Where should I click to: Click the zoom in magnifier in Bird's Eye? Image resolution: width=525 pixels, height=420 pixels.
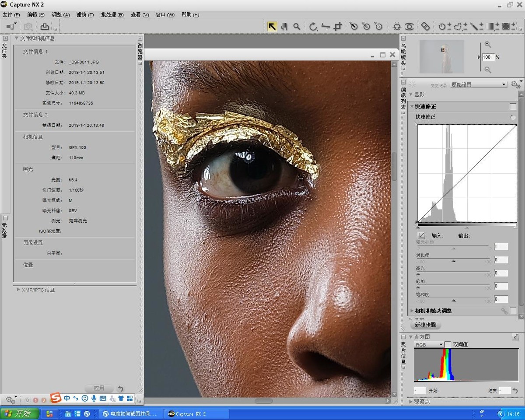(x=488, y=45)
